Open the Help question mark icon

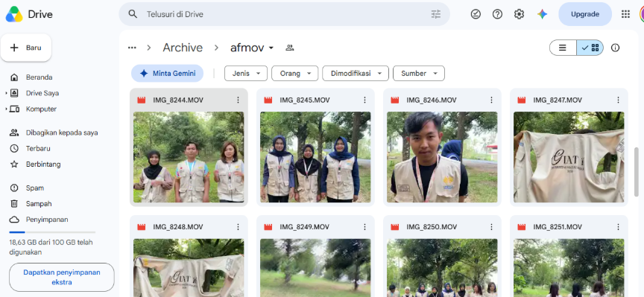point(497,14)
